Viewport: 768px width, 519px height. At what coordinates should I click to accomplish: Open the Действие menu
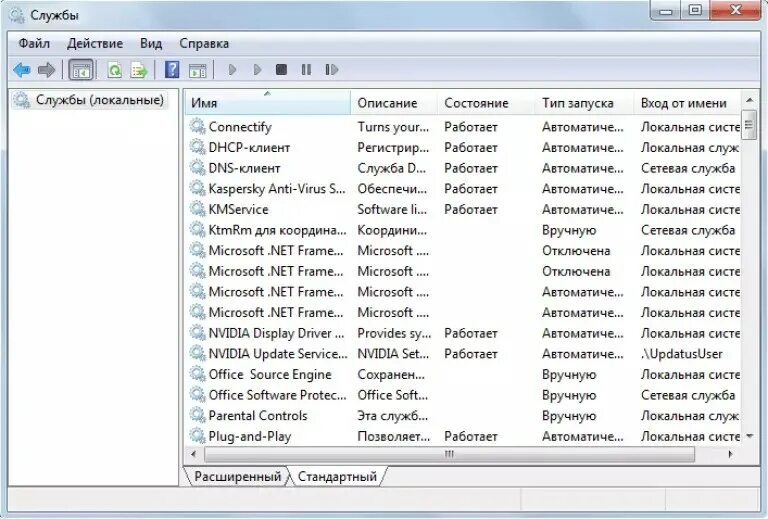[95, 44]
